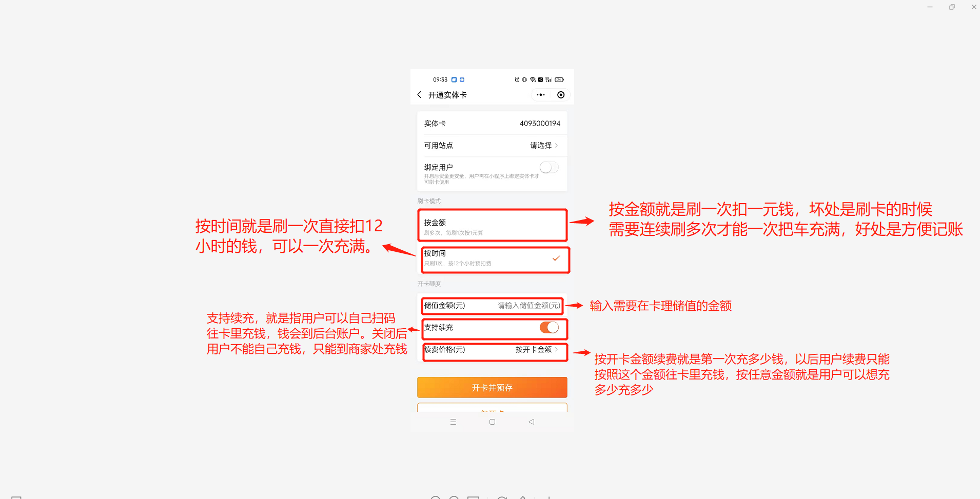Click the orange 开卡并预存 button
Viewport: 980px width, 499px height.
pyautogui.click(x=492, y=387)
